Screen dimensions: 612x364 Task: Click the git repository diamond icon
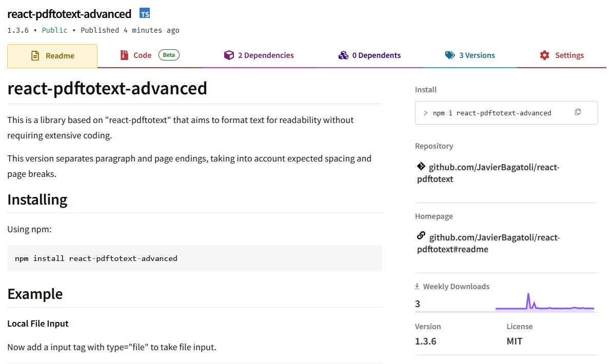click(421, 167)
